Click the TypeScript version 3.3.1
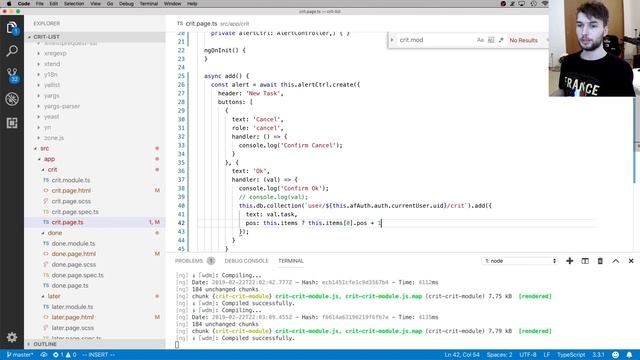 click(598, 355)
